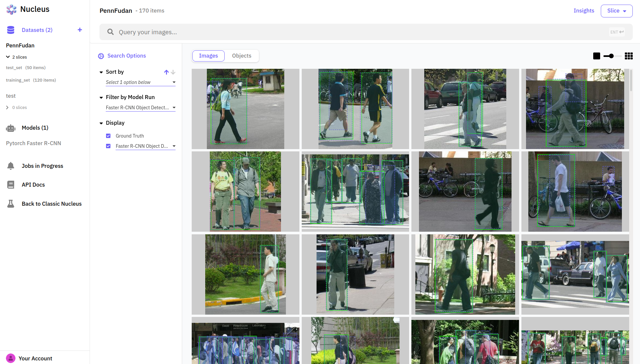Open two men walking opposite directions thumbnail
This screenshot has width=640, height=364.
[355, 109]
